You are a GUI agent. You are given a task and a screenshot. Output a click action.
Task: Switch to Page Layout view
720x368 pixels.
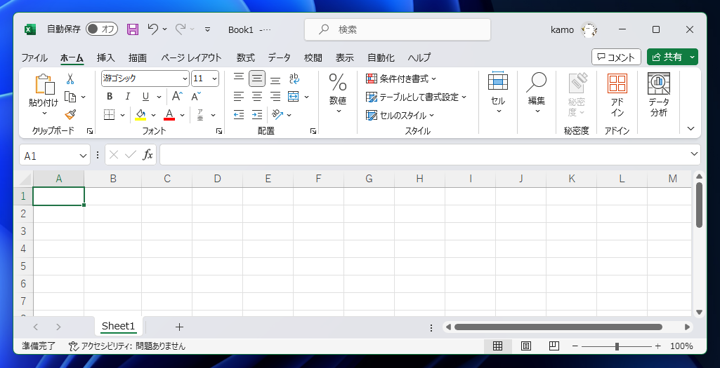click(x=526, y=346)
